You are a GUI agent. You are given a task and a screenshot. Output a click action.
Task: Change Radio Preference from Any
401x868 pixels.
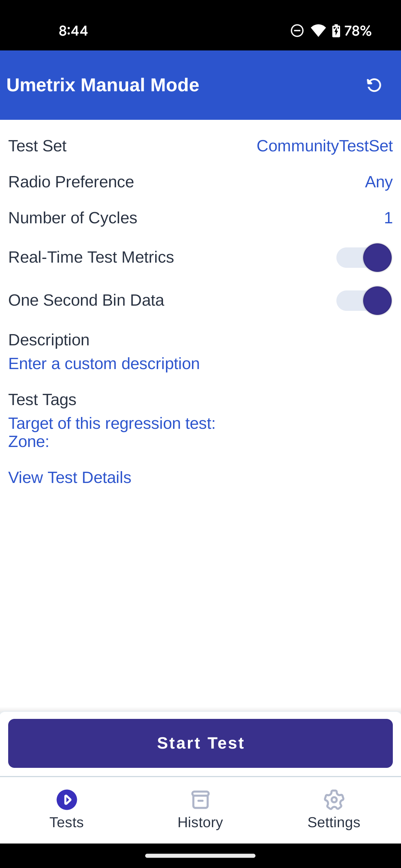click(x=379, y=182)
